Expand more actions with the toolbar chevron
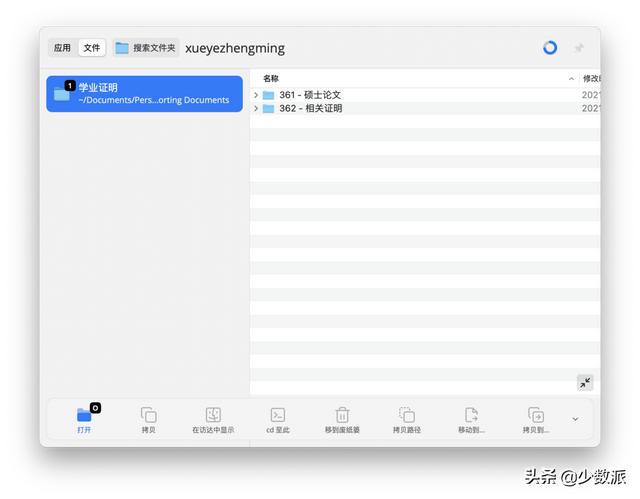This screenshot has height=499, width=640. point(575,419)
